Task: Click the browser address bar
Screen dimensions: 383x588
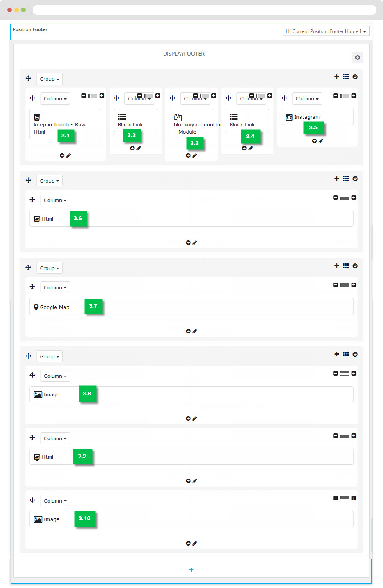Action: pyautogui.click(x=205, y=10)
